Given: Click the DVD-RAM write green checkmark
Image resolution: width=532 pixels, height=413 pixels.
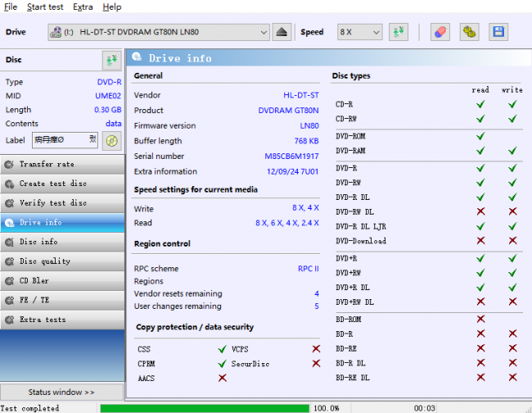Looking at the screenshot, I should [x=512, y=151].
